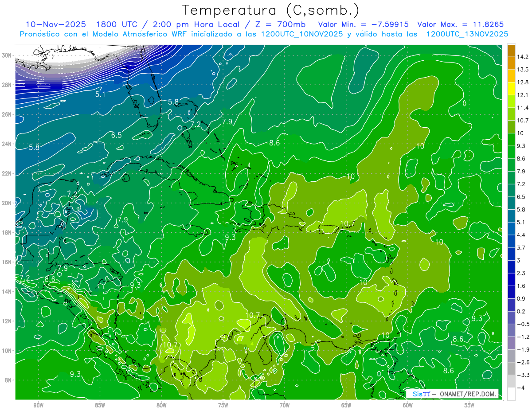The image size is (532, 411).
Task: Click the "Valor Min. = -7.59915" text
Action: pyautogui.click(x=364, y=24)
